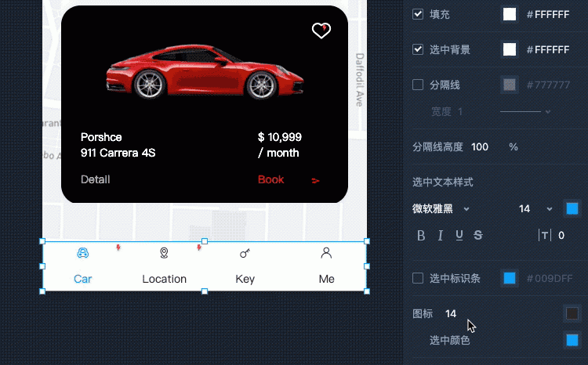Switch to the Car tab label
Screen dimensions: 588x365
point(82,279)
